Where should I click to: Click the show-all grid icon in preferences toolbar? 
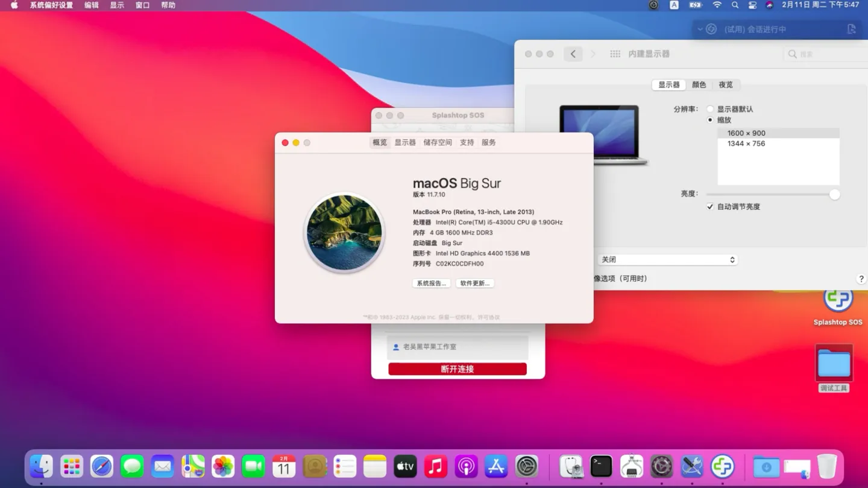click(x=615, y=54)
